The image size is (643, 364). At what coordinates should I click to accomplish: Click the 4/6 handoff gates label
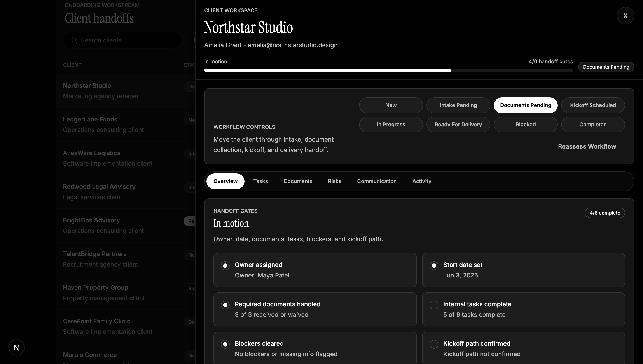tap(550, 61)
